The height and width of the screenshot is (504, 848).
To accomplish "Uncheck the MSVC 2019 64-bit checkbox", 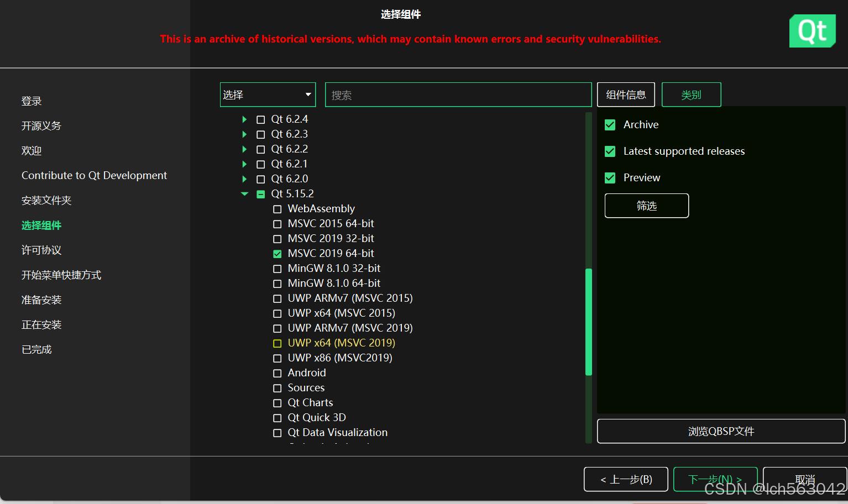I will click(x=278, y=254).
